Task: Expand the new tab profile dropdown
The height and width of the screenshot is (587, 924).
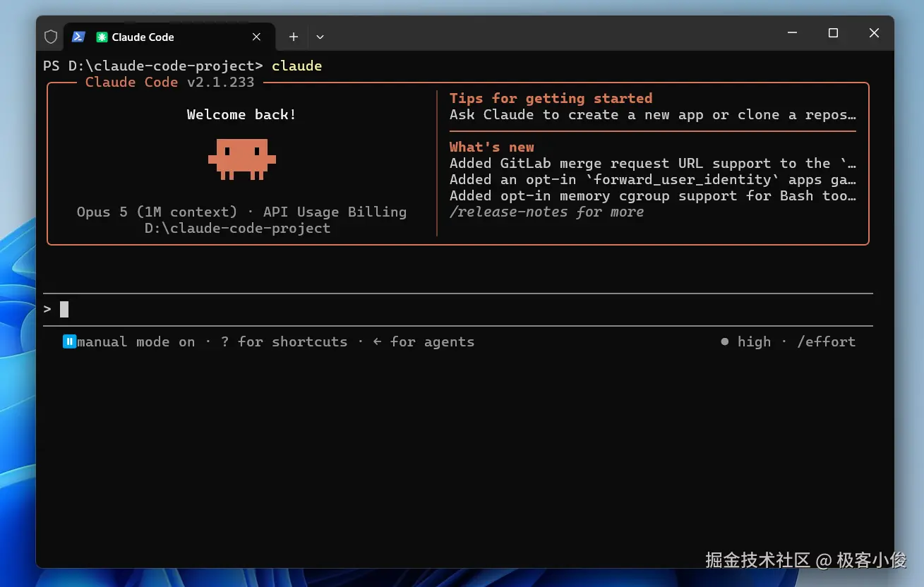Action: tap(320, 37)
